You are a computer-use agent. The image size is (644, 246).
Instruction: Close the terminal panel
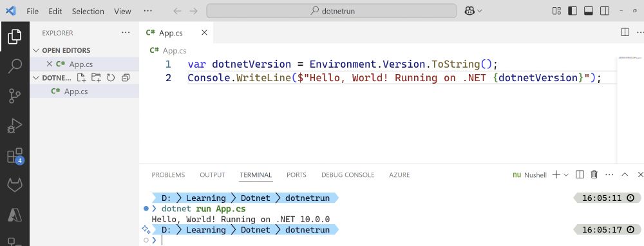(640, 175)
